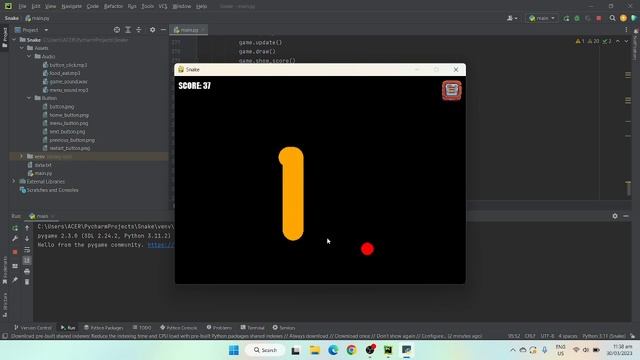Click the scroll down arrow in Run console
Viewport: 640px width, 360px height.
pos(27,238)
